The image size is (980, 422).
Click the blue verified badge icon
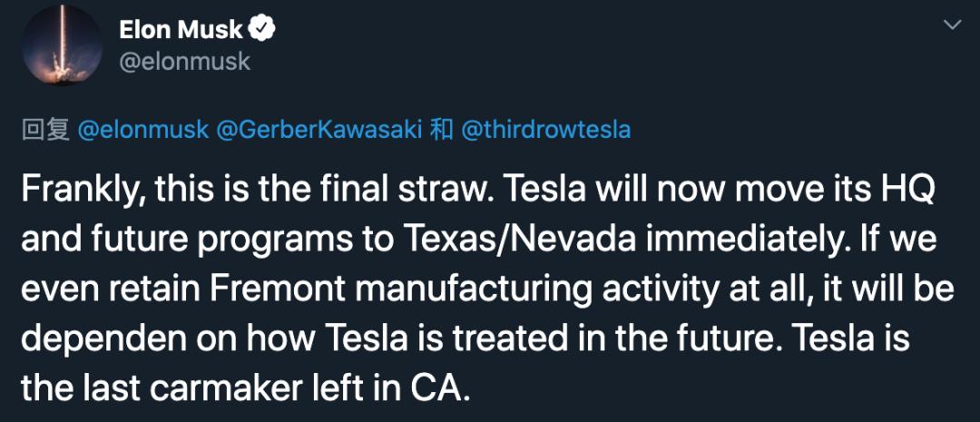pyautogui.click(x=262, y=29)
